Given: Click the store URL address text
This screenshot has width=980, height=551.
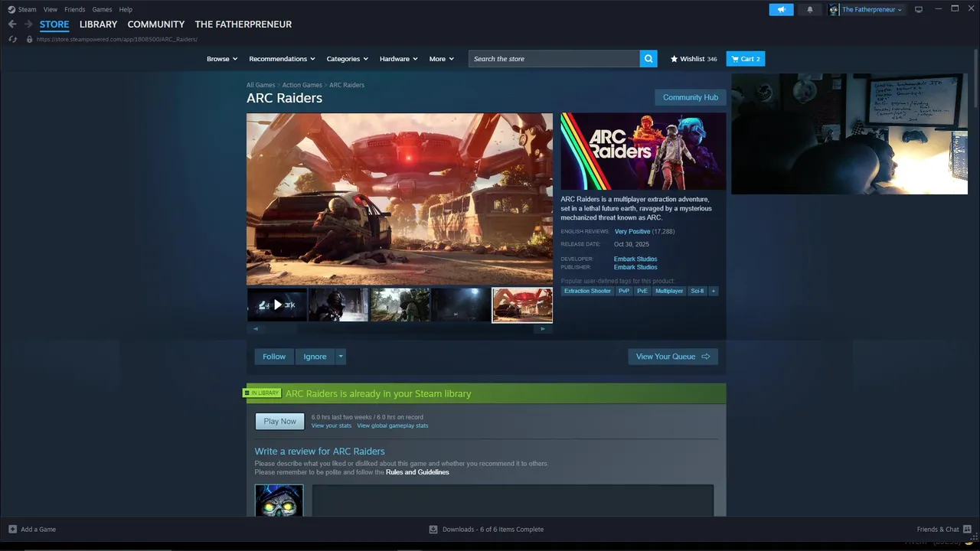Looking at the screenshot, I should tap(117, 39).
